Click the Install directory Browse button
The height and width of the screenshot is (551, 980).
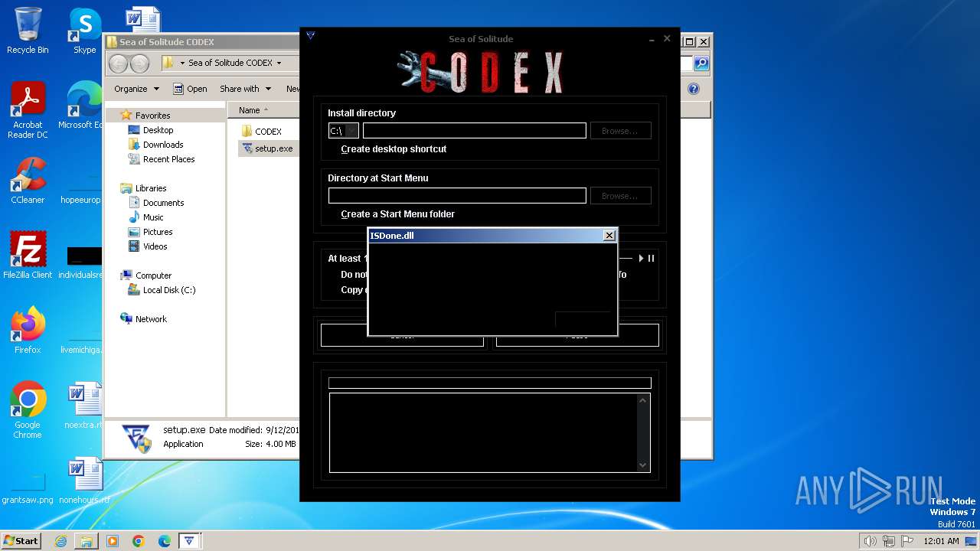pyautogui.click(x=619, y=131)
